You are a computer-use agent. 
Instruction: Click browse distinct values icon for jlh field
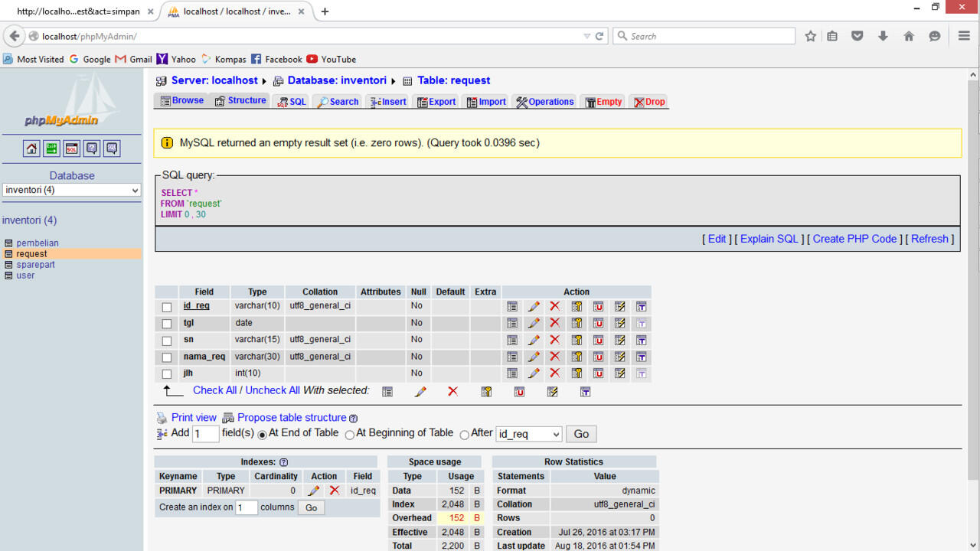[x=512, y=373]
